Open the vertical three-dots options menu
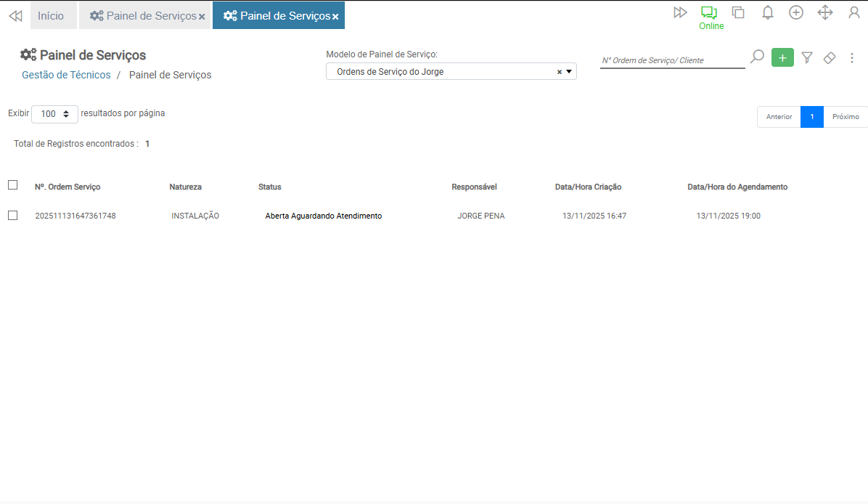868x504 pixels. click(x=852, y=58)
